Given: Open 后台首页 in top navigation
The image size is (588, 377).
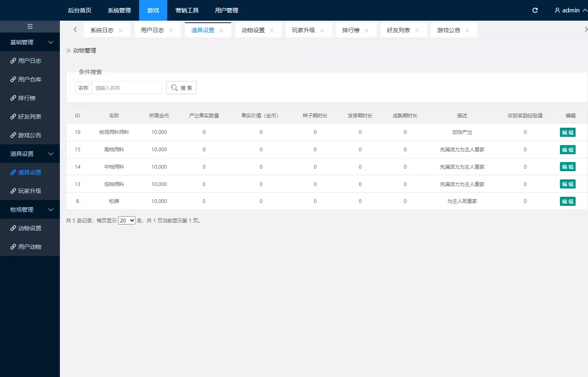Looking at the screenshot, I should (80, 10).
